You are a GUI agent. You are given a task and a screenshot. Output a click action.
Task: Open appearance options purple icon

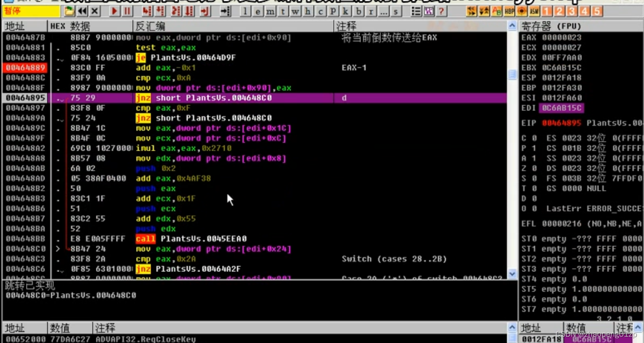(x=429, y=11)
